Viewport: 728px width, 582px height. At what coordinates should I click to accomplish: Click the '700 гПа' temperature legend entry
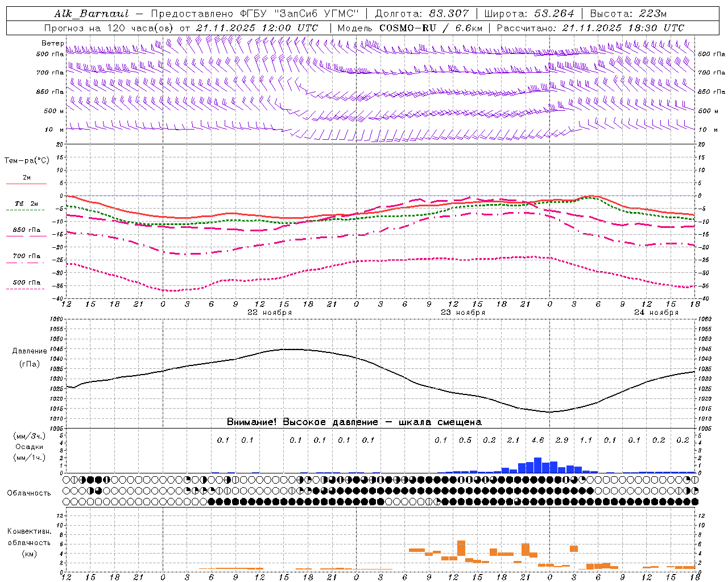click(27, 256)
